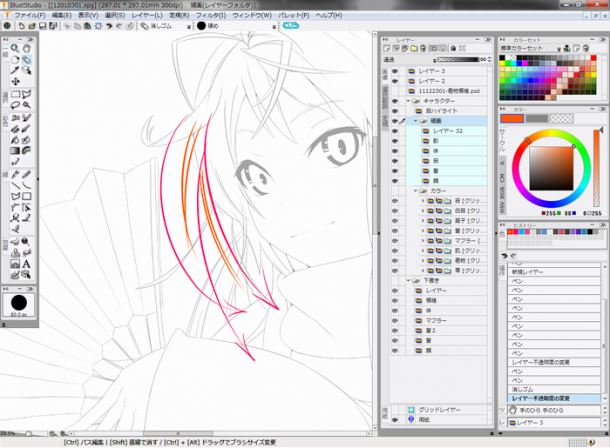Delete layer with the trash icon
The height and width of the screenshot is (448, 610).
click(x=423, y=48)
